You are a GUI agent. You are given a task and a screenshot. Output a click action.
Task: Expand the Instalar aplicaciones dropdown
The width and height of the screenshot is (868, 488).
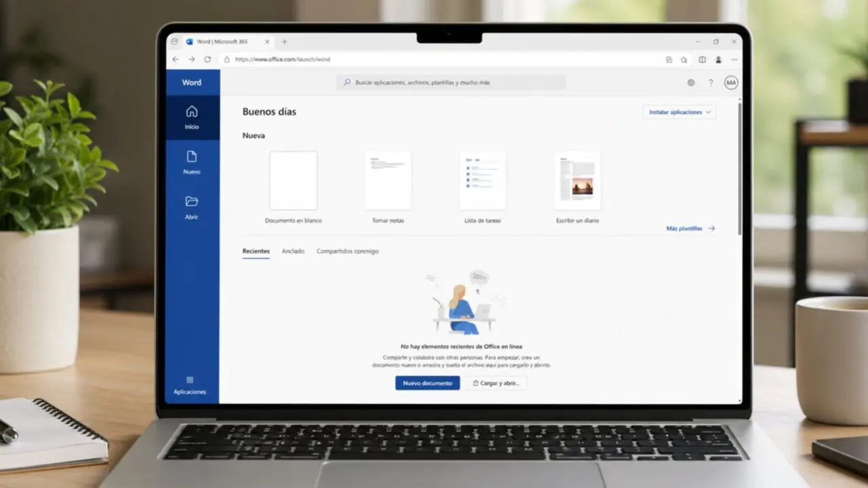679,112
